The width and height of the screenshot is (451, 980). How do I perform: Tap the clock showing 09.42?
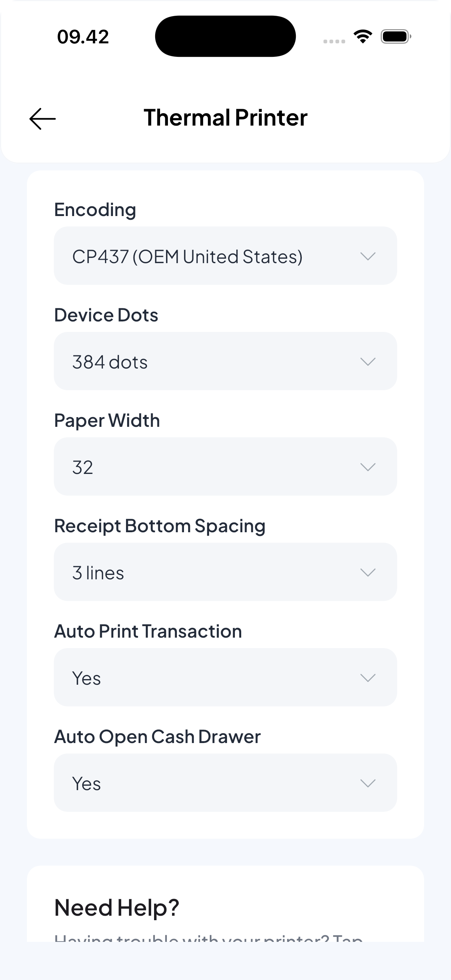coord(83,36)
